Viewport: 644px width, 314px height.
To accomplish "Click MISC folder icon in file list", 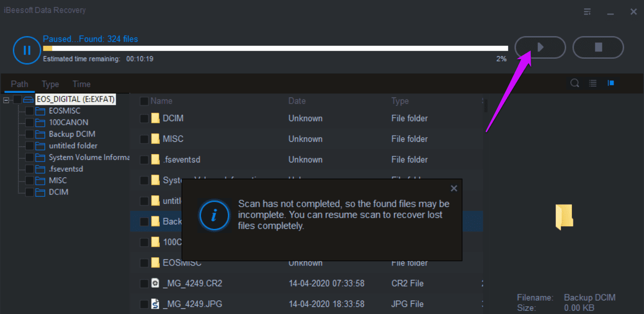I will 155,139.
